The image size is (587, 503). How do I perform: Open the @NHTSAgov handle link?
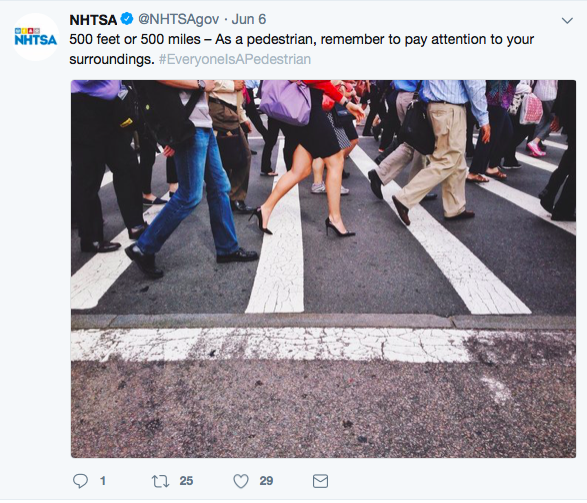pyautogui.click(x=179, y=19)
